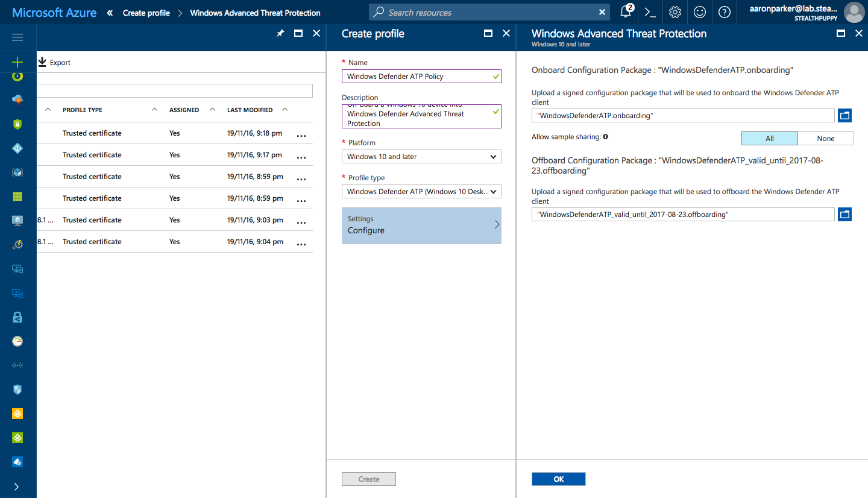Open the clock gauge icon in sidebar
Viewport: 868px width, 498px height.
pyautogui.click(x=17, y=341)
